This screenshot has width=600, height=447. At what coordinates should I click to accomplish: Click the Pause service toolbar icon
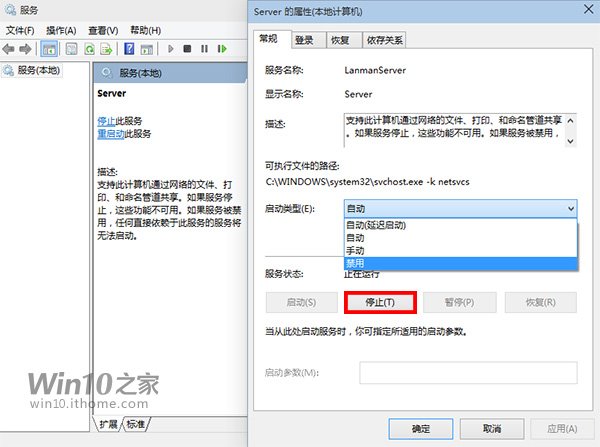click(x=204, y=49)
